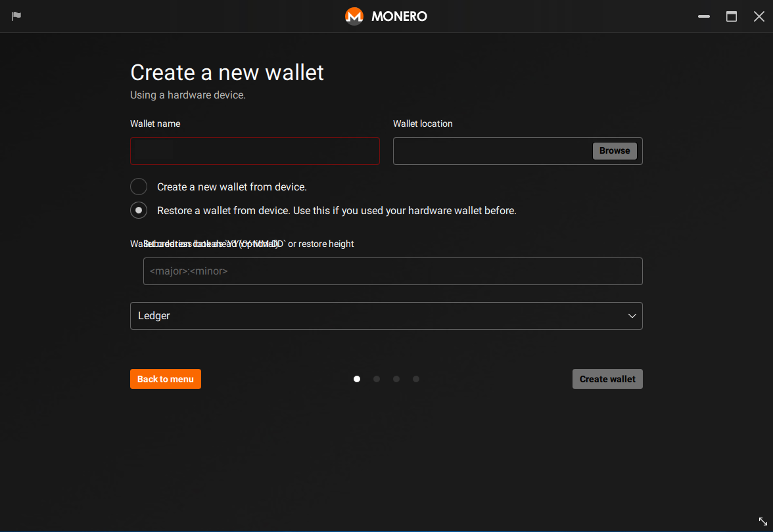The image size is (773, 532).
Task: Expand the Ledger device dropdown
Action: [x=386, y=316]
